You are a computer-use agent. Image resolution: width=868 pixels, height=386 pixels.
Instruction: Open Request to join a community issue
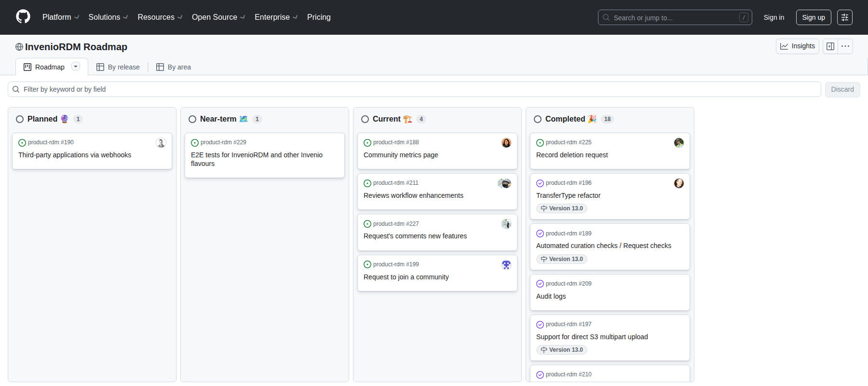click(x=406, y=277)
